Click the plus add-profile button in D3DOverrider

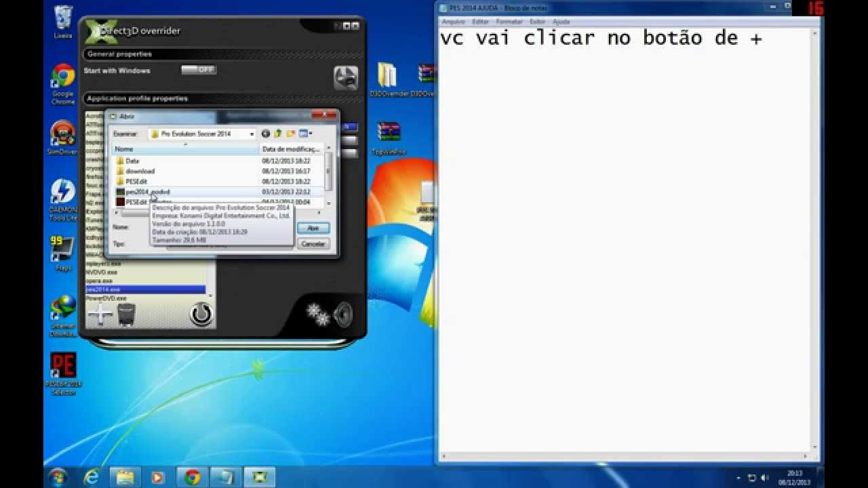pos(100,314)
